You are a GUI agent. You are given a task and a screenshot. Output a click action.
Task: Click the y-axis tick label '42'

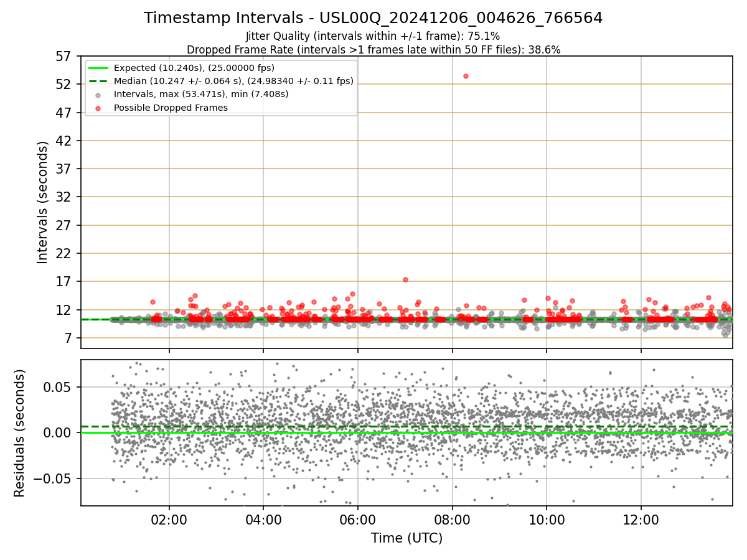tap(63, 141)
